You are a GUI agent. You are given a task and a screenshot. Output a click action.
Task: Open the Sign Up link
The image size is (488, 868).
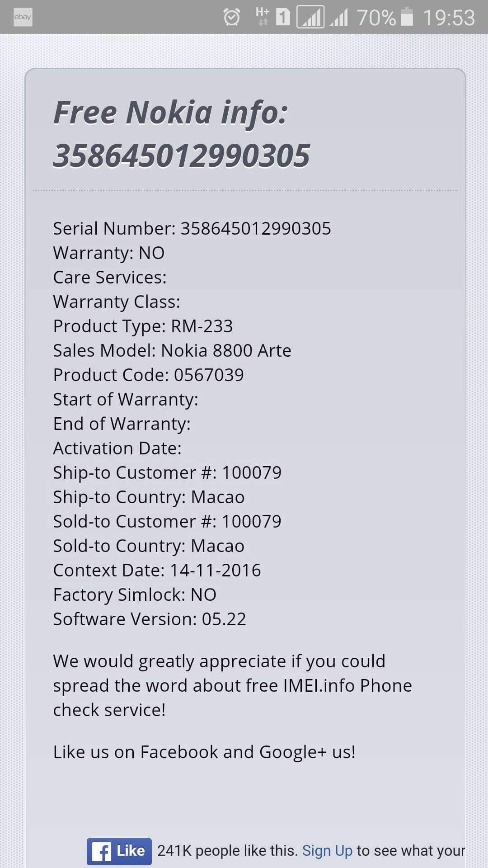pos(327,851)
